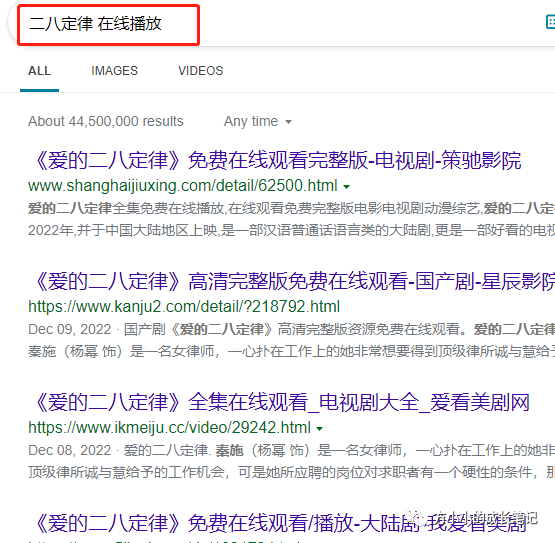Expand the arrow next to ikmeiju.cc URL
The image size is (555, 543).
click(x=320, y=429)
